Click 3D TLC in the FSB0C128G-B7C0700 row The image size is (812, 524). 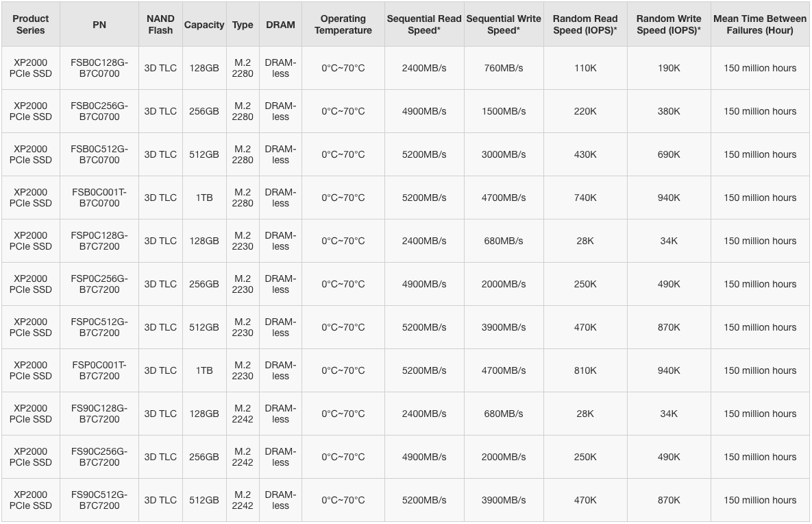[x=160, y=68]
